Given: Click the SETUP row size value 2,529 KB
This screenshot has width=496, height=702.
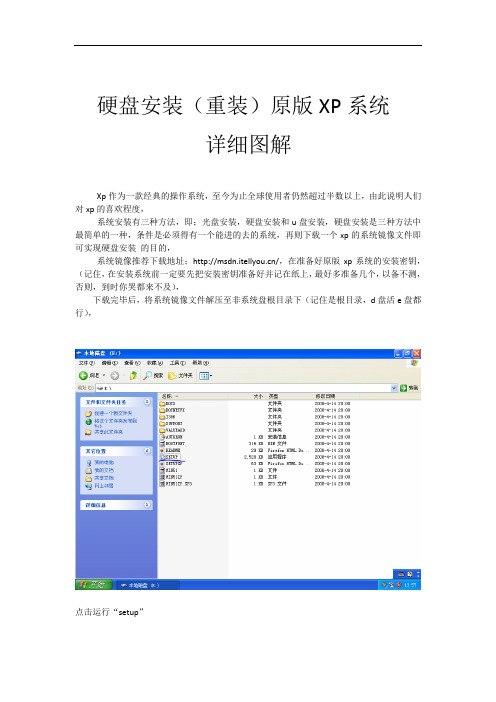Looking at the screenshot, I should click(x=254, y=457).
